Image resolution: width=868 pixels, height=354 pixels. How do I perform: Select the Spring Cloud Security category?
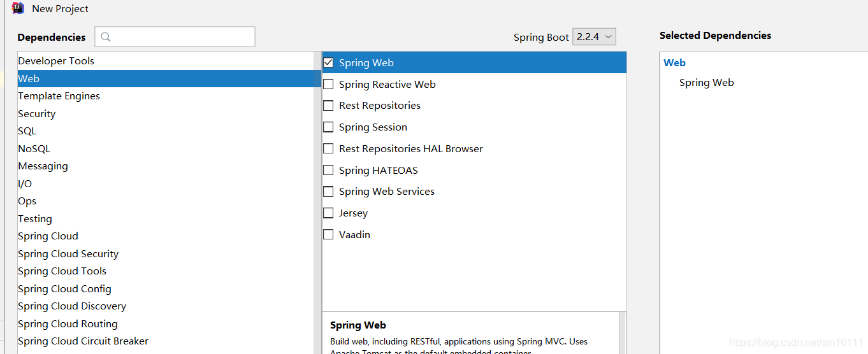coord(166,254)
